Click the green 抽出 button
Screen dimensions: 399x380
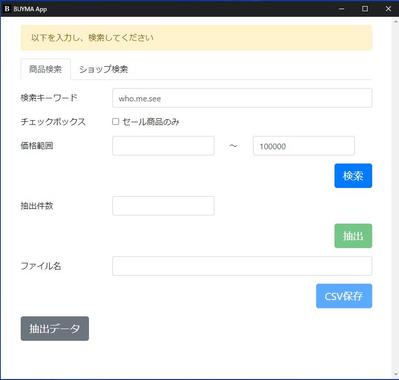pyautogui.click(x=353, y=236)
